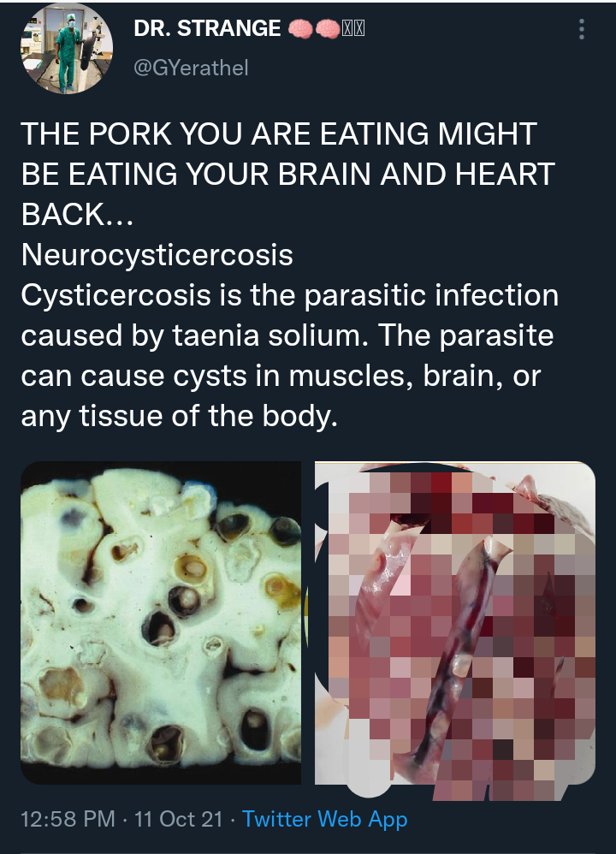Open the Twitter Web App source link
This screenshot has height=854, width=616.
[324, 819]
